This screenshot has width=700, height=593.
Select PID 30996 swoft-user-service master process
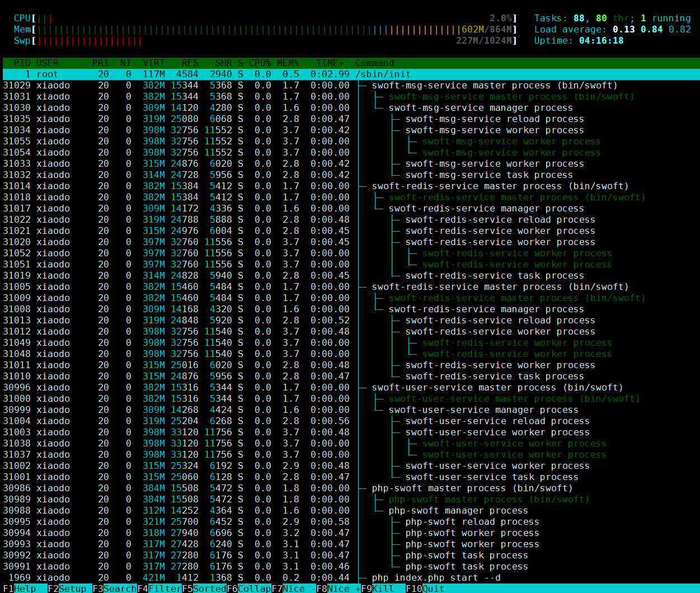click(351, 387)
